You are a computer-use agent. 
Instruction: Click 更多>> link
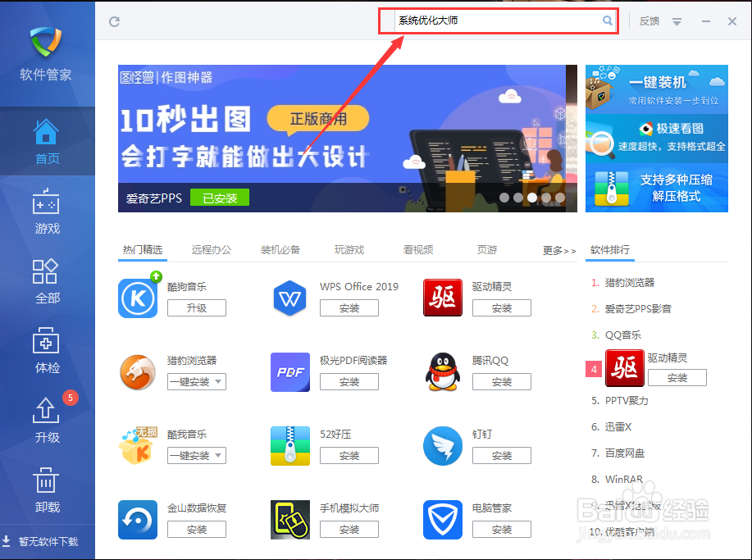[559, 251]
